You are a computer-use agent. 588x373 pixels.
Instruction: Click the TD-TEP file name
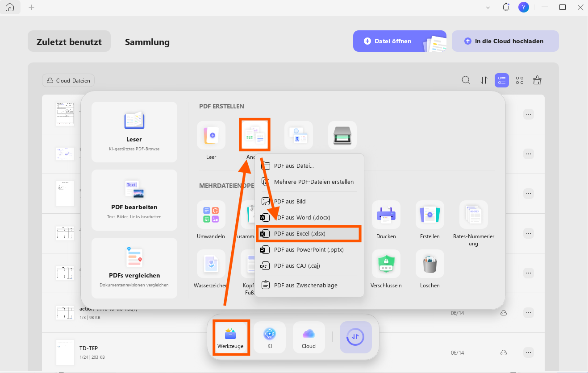(89, 348)
